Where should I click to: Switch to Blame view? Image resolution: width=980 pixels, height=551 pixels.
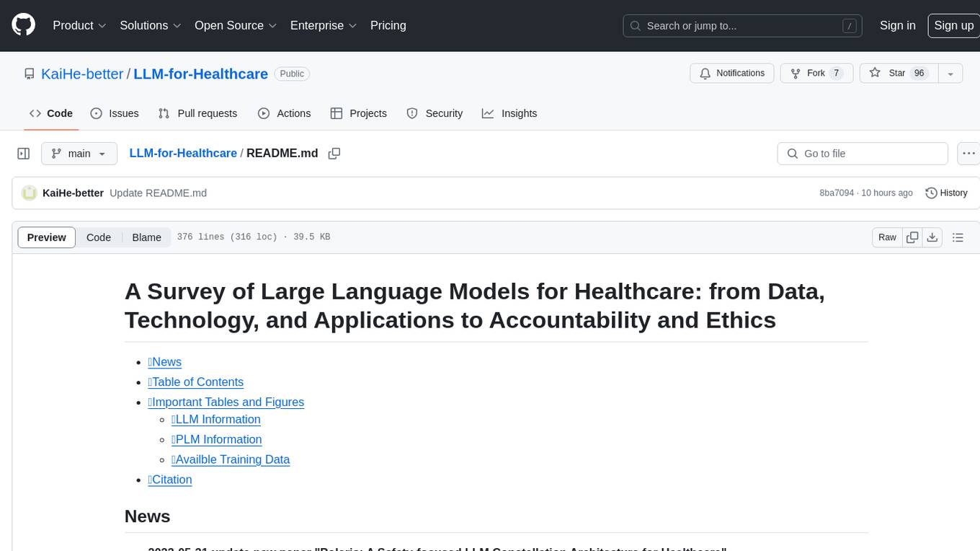point(146,237)
